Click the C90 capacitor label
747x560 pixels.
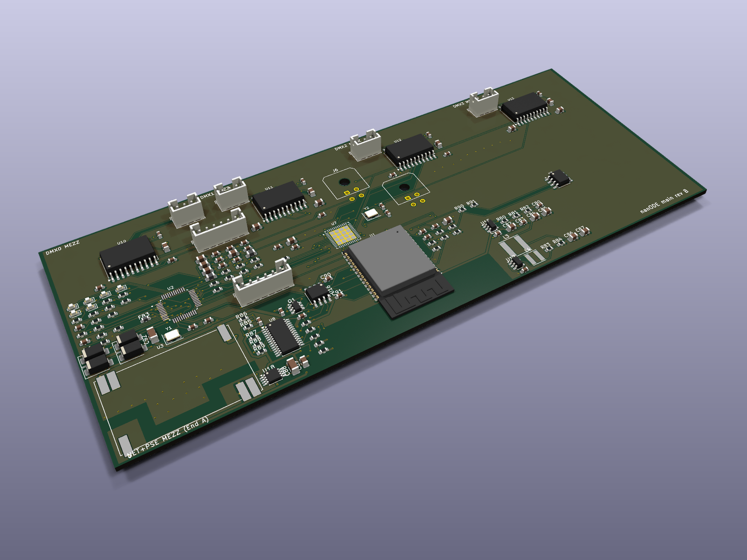click(x=325, y=276)
